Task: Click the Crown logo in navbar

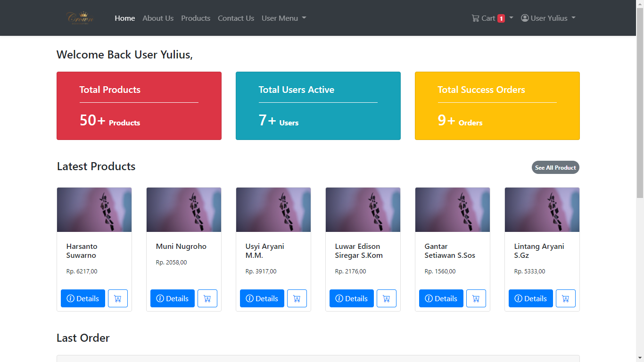Action: (x=81, y=18)
